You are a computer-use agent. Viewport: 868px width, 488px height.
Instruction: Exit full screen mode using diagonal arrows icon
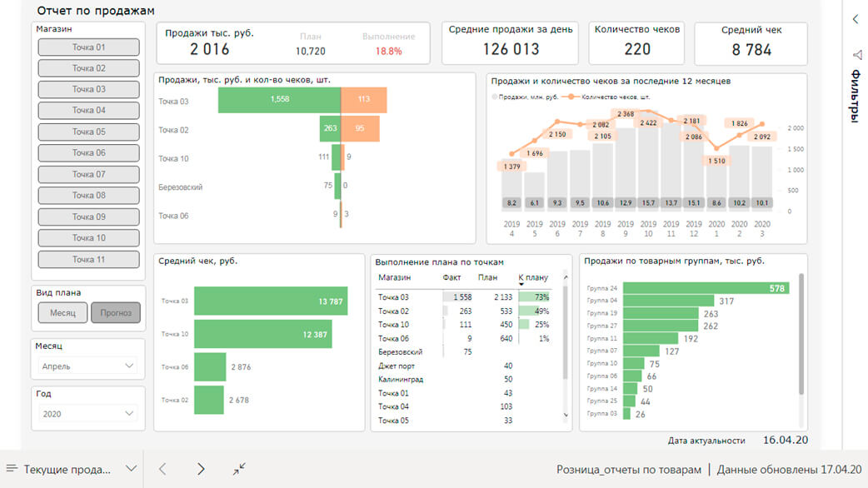pos(239,469)
